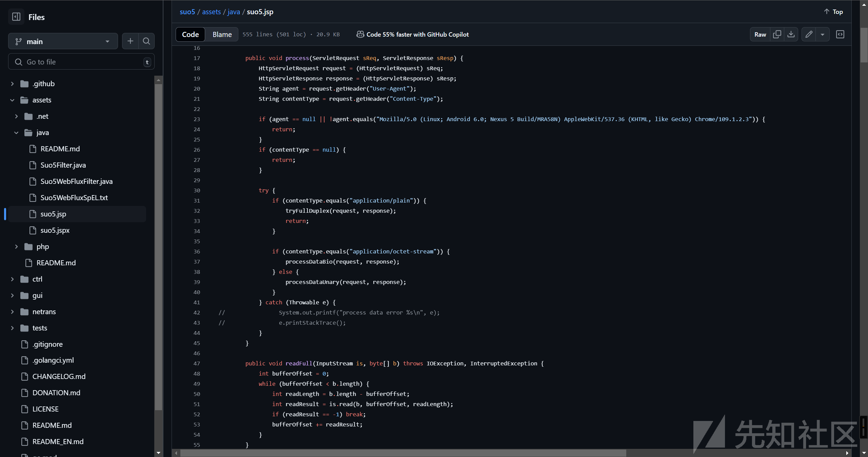Copy raw file contents icon

click(x=777, y=34)
